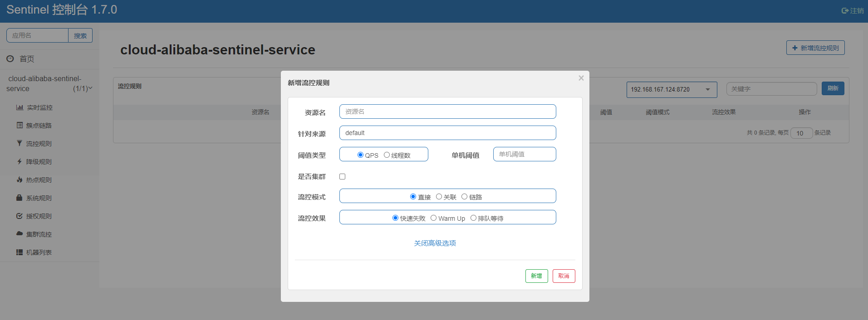Viewport: 868px width, 320px height.
Task: Click the 流控规则 filter funnel icon
Action: click(20, 143)
